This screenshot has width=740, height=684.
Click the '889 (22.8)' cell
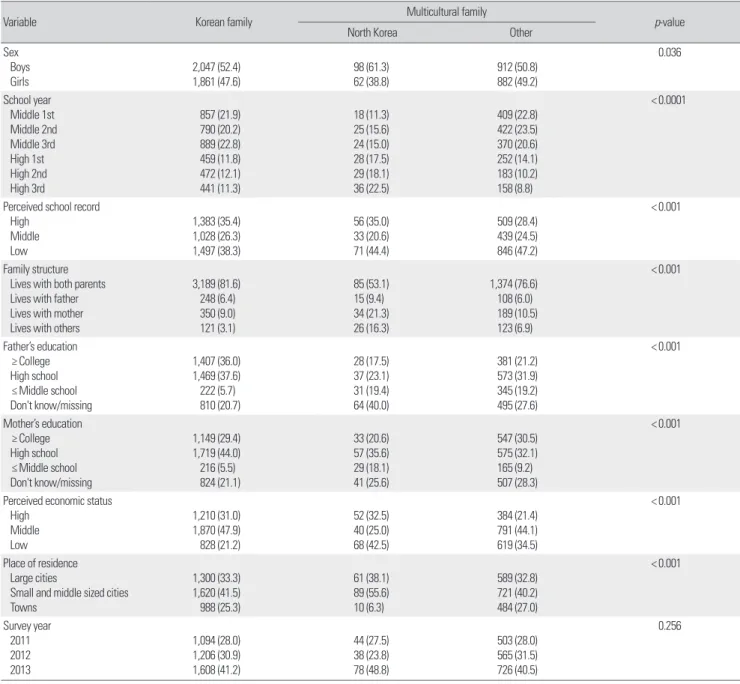220,144
